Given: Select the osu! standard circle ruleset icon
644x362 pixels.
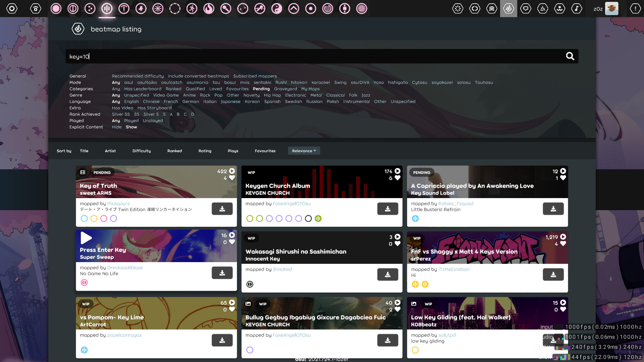Looking at the screenshot, I should point(56,8).
